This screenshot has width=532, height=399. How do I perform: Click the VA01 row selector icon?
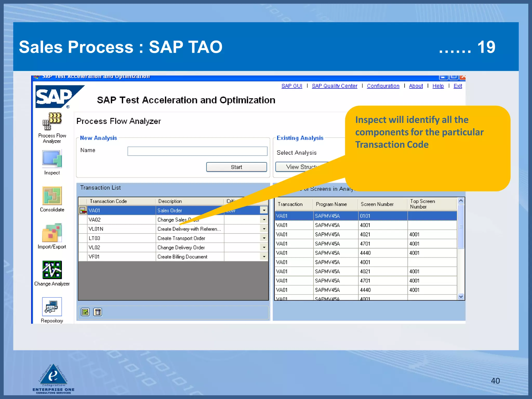point(83,210)
